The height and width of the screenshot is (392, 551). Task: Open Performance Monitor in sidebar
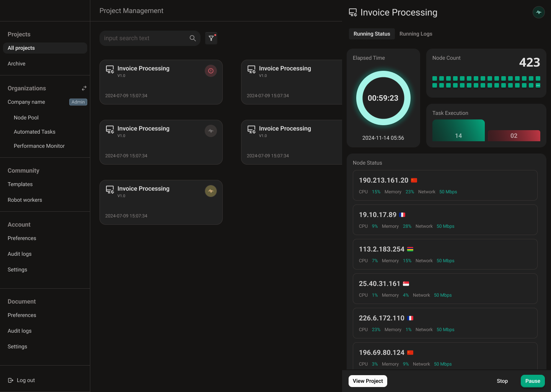click(39, 146)
